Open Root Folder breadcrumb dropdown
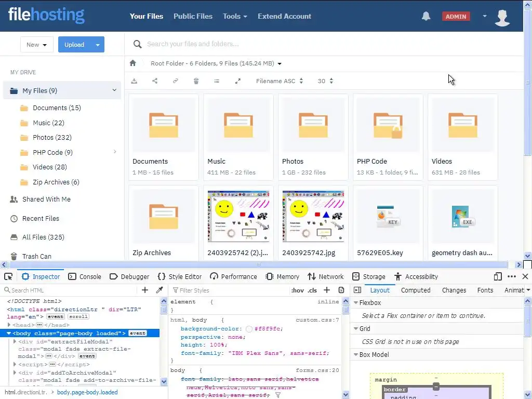The image size is (532, 399). (x=280, y=64)
